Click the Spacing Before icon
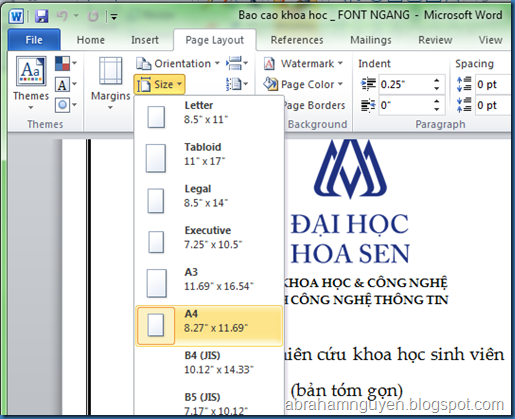 coord(464,84)
